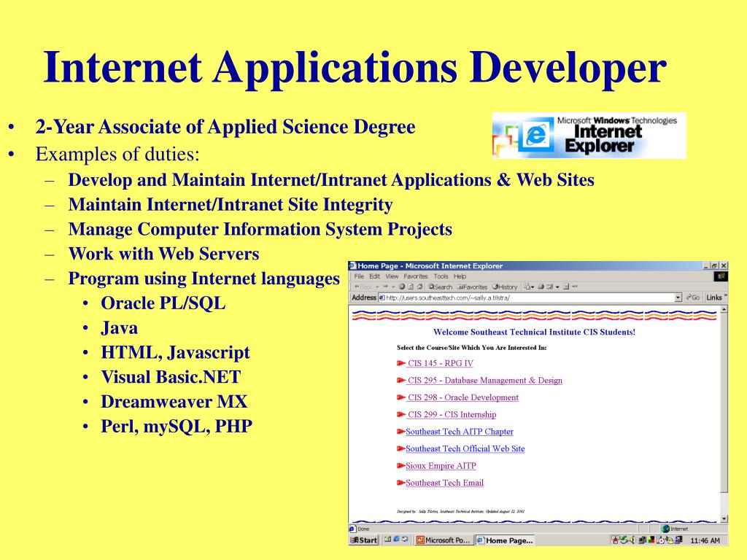
Task: Open the Favorites pane from the toolbar
Action: tap(472, 287)
